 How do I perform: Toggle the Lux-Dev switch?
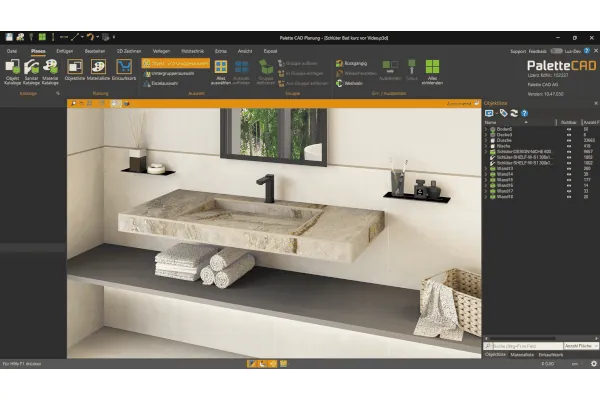556,51
